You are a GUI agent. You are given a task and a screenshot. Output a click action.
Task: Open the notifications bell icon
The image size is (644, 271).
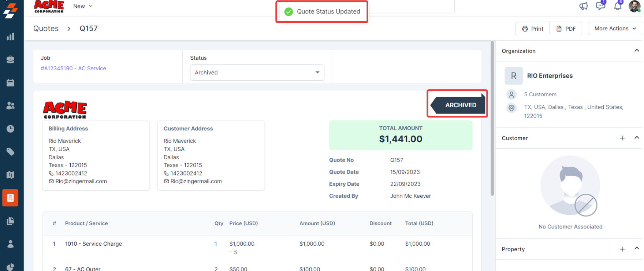point(617,6)
